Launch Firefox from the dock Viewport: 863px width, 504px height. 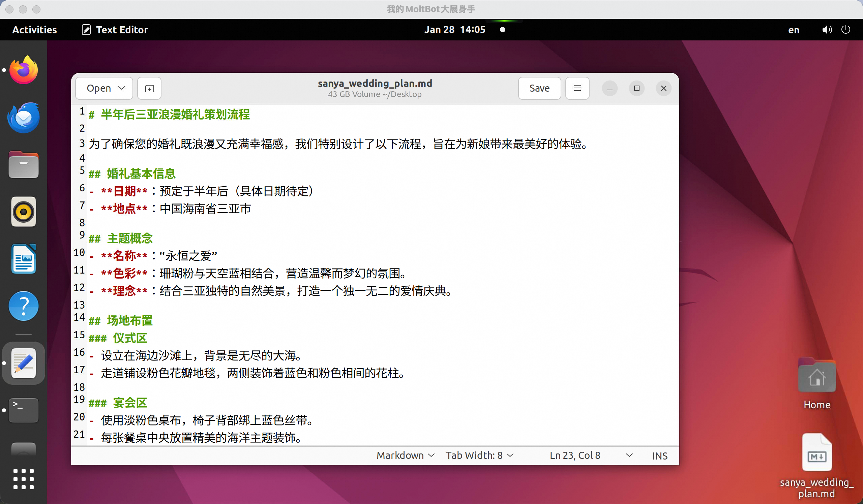(23, 70)
